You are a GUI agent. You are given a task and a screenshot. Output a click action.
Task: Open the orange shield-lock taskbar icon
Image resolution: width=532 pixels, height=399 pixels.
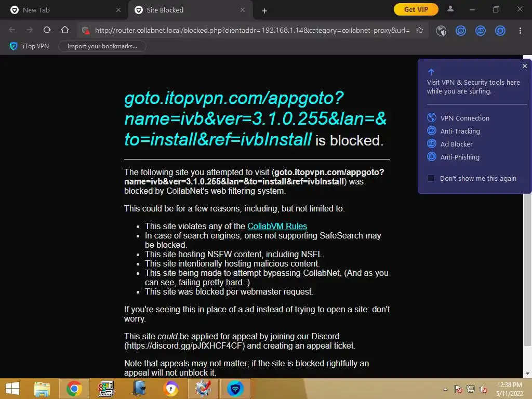(170, 389)
